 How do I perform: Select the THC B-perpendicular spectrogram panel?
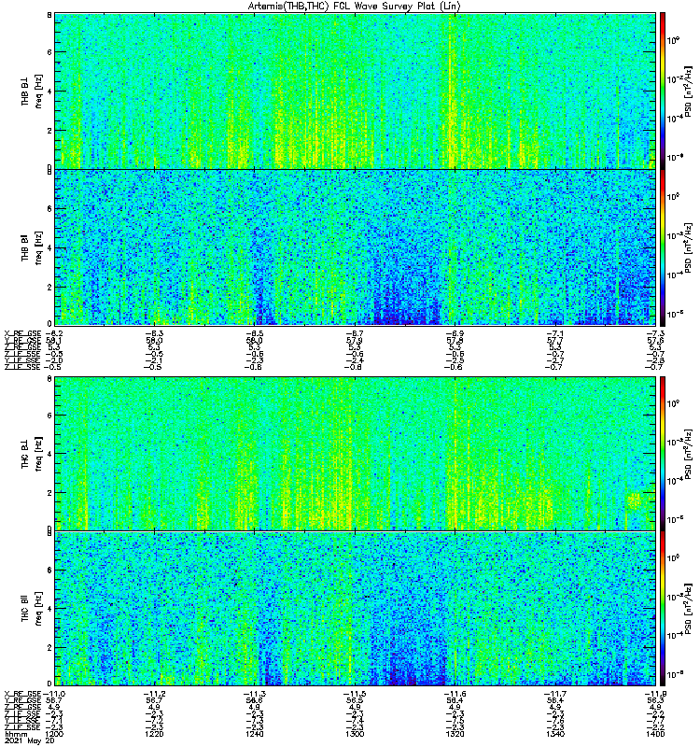(355, 453)
